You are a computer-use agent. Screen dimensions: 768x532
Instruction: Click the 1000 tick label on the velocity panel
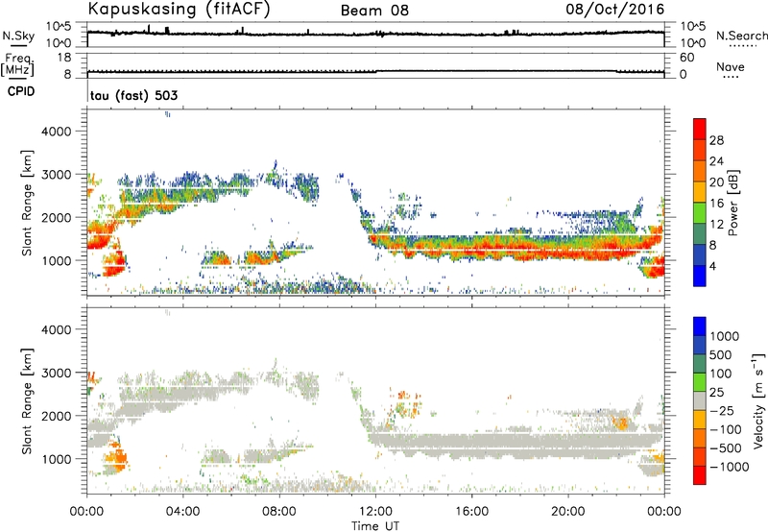pyautogui.click(x=56, y=458)
